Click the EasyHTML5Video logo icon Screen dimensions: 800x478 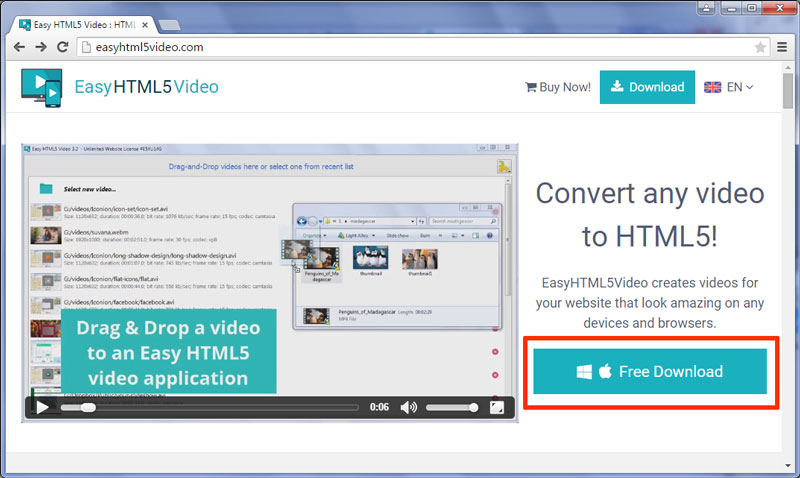(x=42, y=88)
